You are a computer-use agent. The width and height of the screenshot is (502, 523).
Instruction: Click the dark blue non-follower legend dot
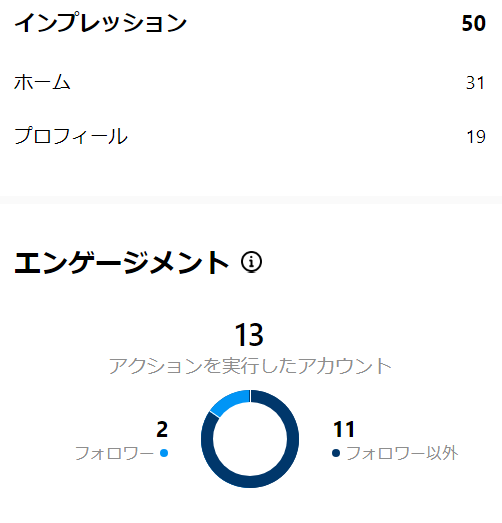(x=336, y=453)
